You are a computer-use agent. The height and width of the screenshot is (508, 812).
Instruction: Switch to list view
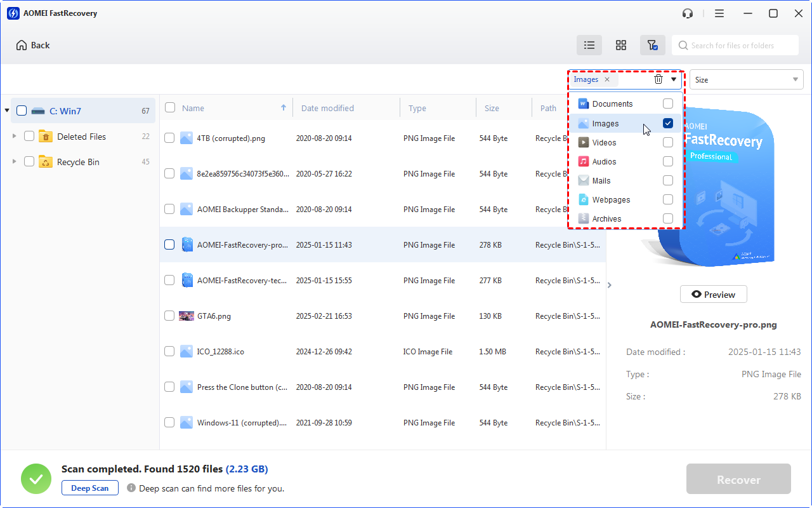589,45
